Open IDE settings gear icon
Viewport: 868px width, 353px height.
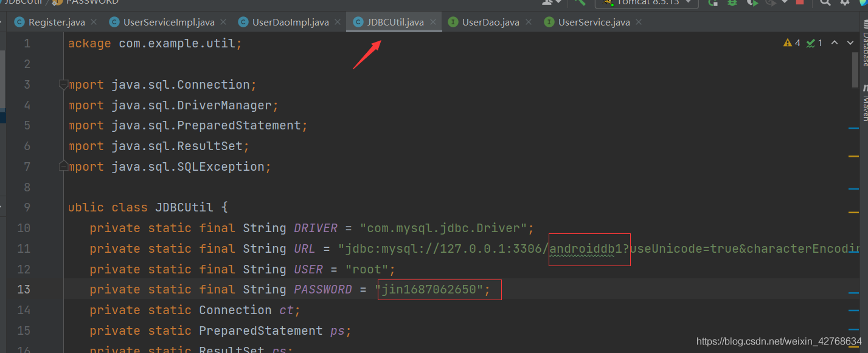click(844, 2)
